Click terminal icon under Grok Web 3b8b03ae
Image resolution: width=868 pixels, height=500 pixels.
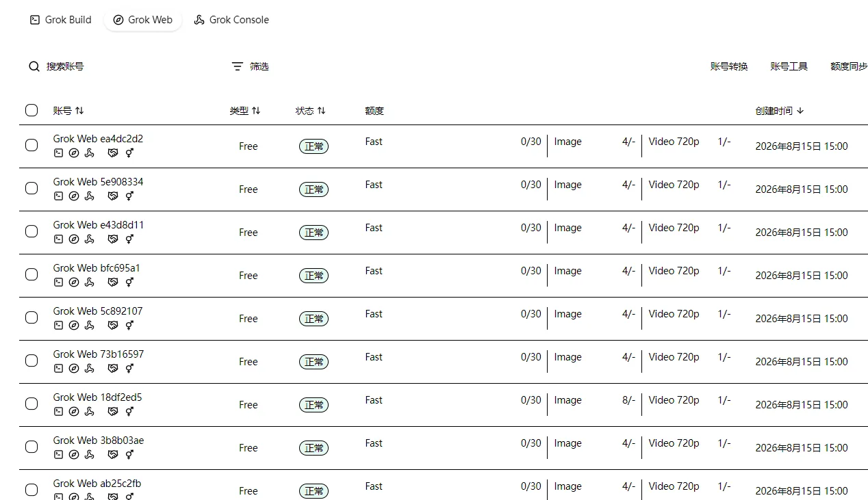(58, 455)
